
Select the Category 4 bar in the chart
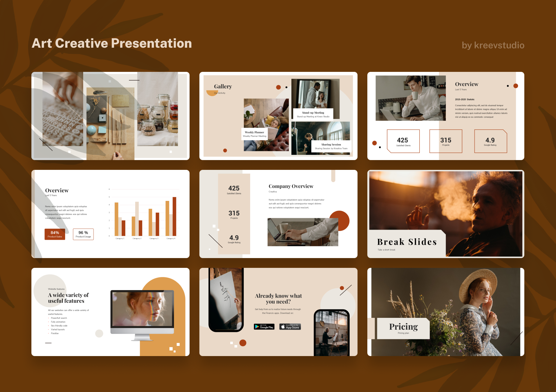coord(171,216)
